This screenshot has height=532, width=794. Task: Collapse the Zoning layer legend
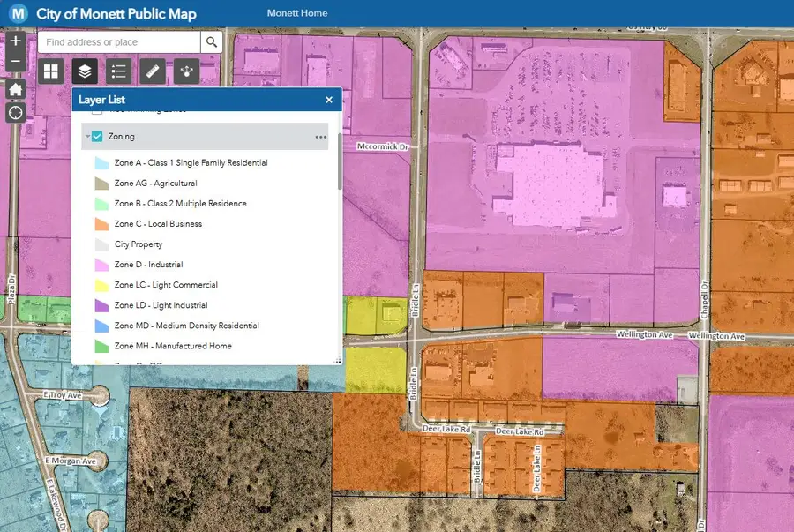click(x=86, y=137)
